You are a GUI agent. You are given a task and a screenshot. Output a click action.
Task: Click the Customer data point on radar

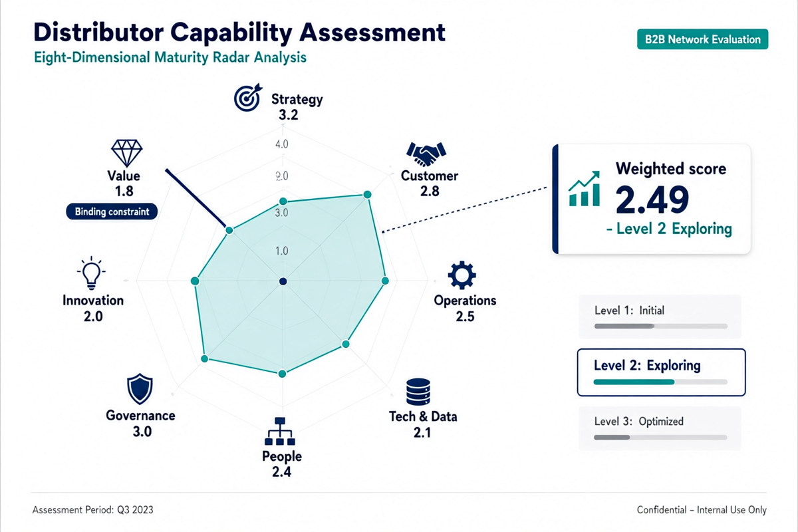click(366, 194)
